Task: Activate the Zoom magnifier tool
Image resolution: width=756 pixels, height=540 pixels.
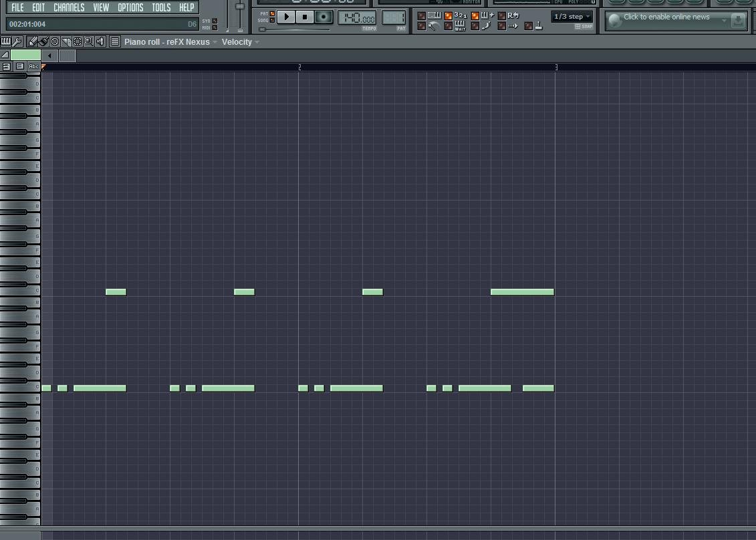Action: point(89,42)
